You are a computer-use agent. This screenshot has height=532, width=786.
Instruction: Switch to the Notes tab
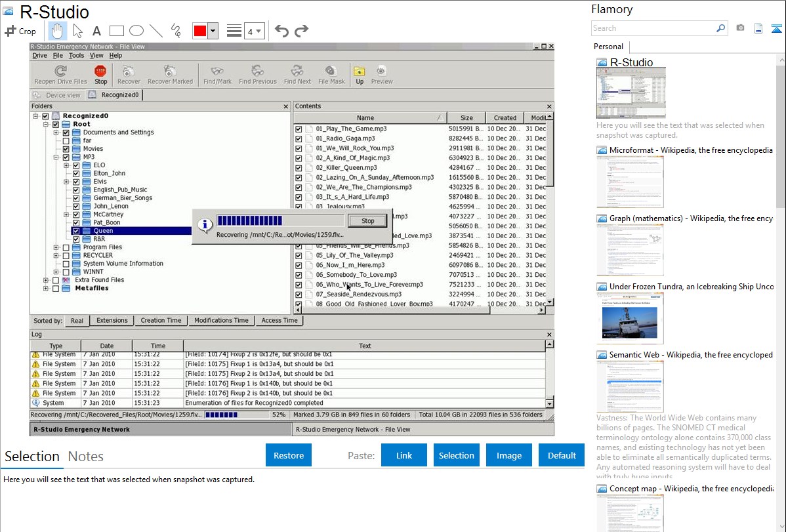tap(86, 457)
